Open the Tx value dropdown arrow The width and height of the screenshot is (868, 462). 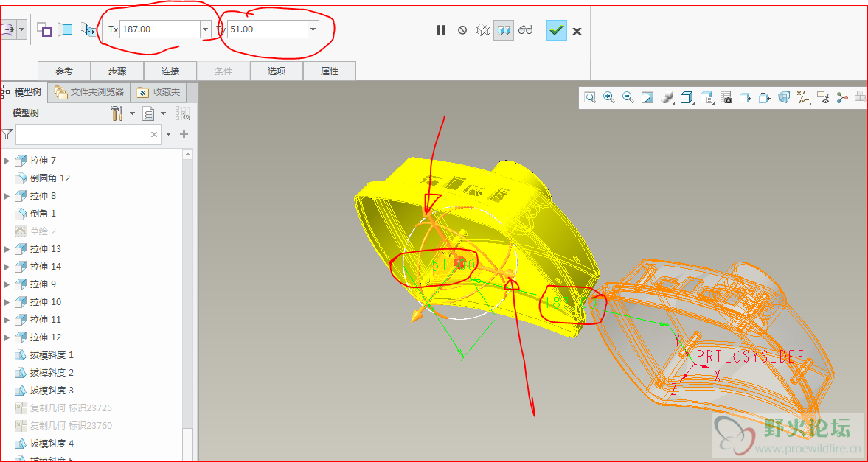[x=206, y=29]
